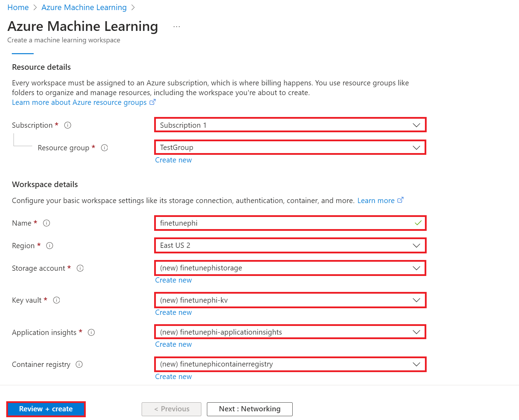Click Learn more link in Workspace details

(380, 201)
